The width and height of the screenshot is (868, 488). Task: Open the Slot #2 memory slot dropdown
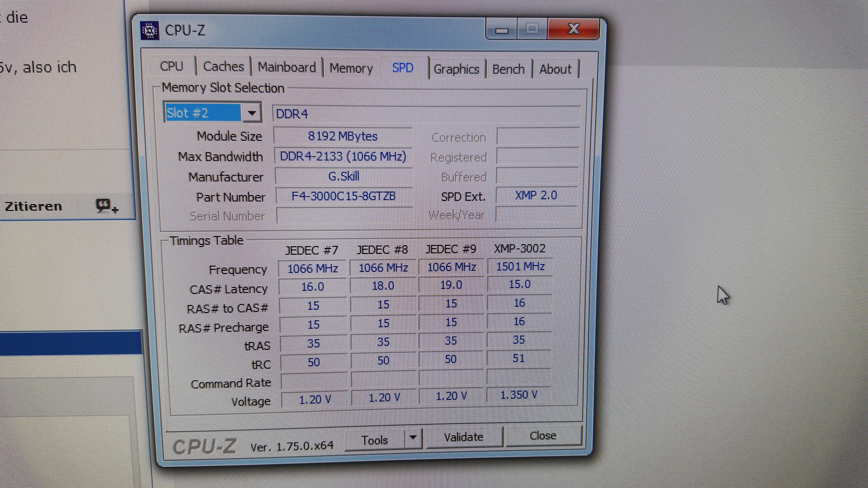click(252, 113)
